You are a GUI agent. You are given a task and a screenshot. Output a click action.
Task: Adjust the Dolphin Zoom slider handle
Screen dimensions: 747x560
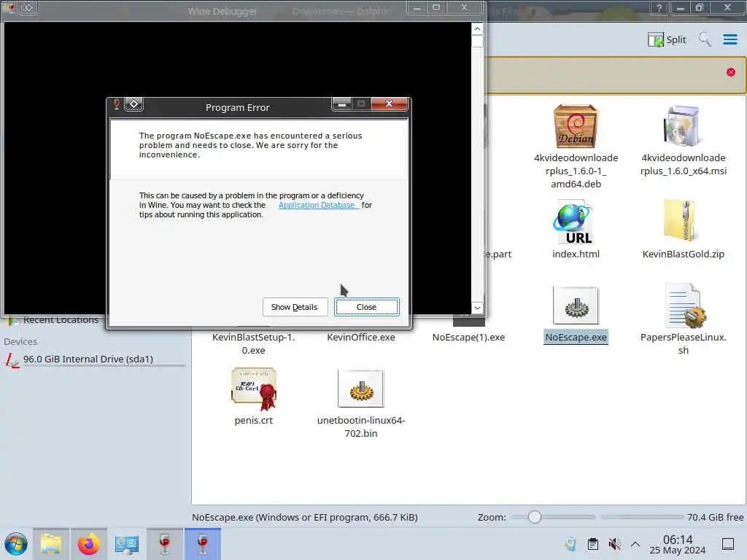coord(535,517)
